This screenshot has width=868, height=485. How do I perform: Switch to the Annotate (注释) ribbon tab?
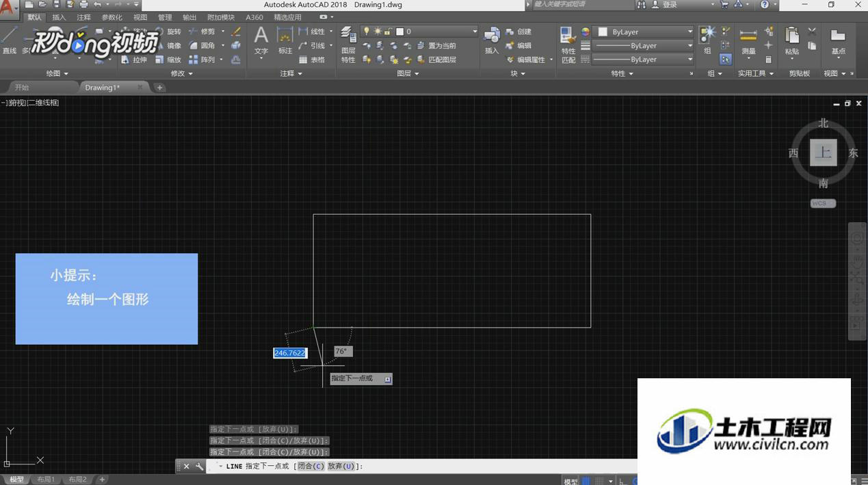click(x=83, y=17)
